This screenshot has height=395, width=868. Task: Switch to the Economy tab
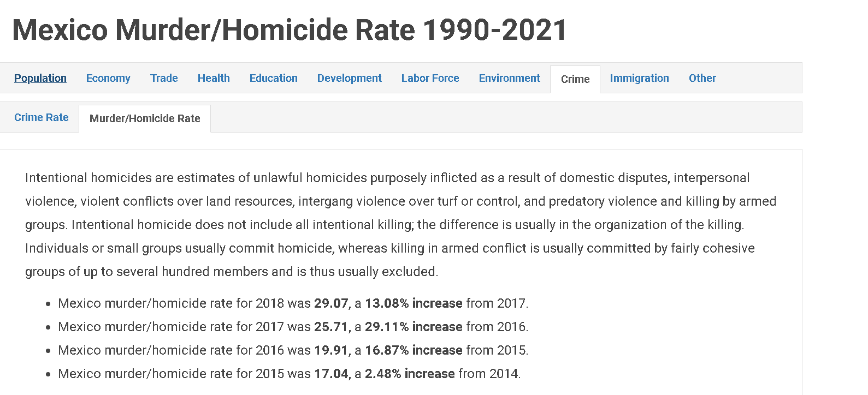[x=108, y=78]
